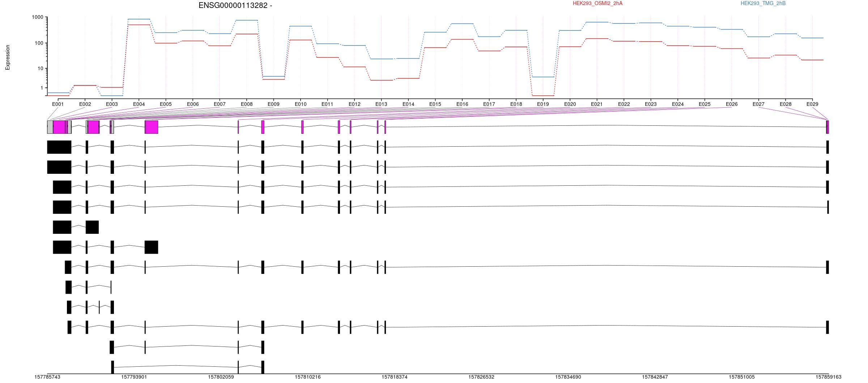This screenshot has height=383, width=868.
Task: Click exon label E024
Action: 678,104
